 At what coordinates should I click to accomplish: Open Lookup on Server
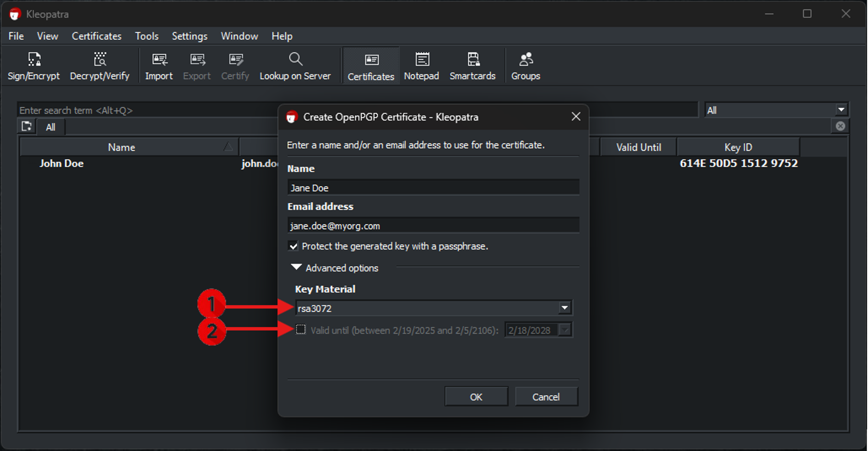click(x=295, y=66)
